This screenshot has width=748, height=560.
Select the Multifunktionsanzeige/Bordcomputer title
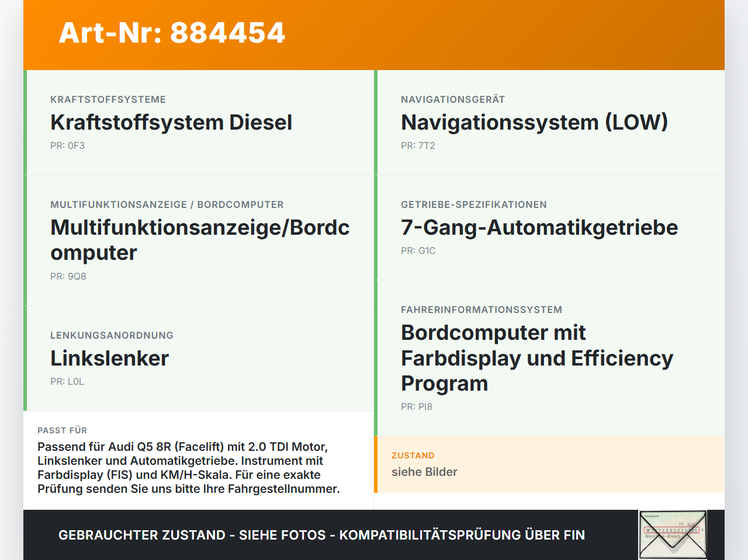coord(200,240)
